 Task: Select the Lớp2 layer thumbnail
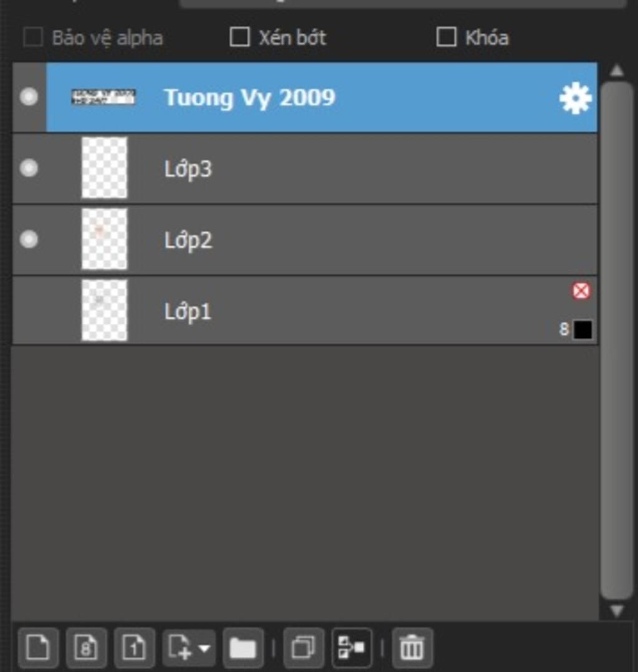[x=104, y=239]
